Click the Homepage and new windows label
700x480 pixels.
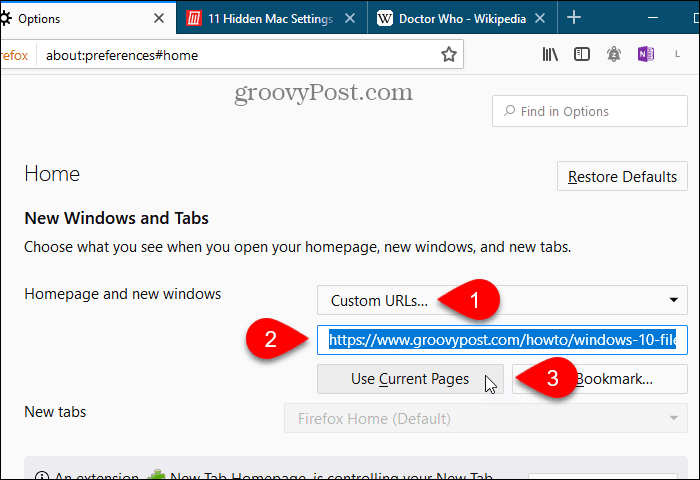click(123, 294)
